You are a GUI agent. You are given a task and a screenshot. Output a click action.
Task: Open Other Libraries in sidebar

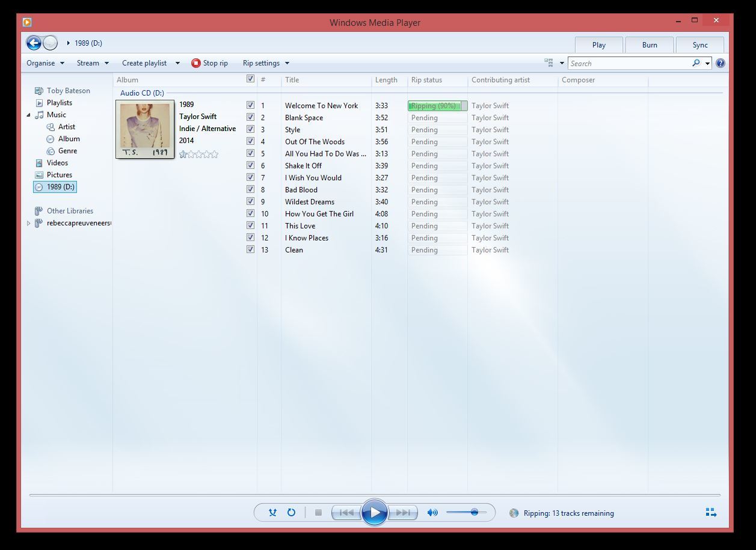(70, 211)
